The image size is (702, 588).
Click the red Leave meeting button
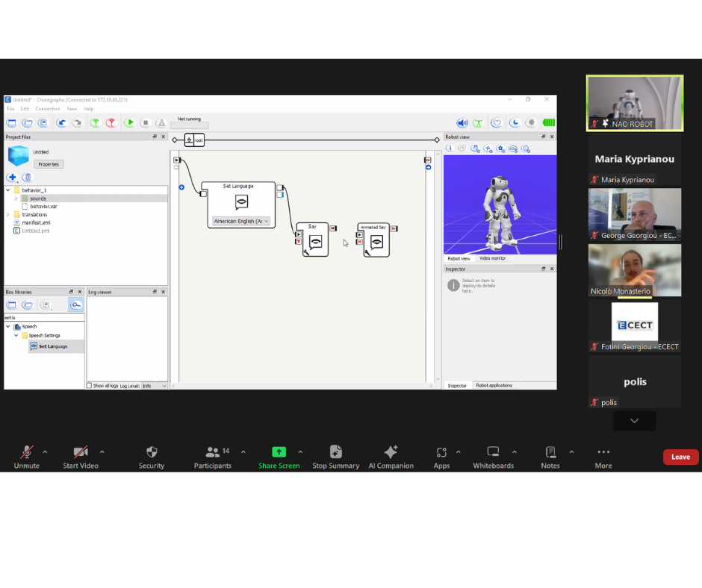(680, 457)
